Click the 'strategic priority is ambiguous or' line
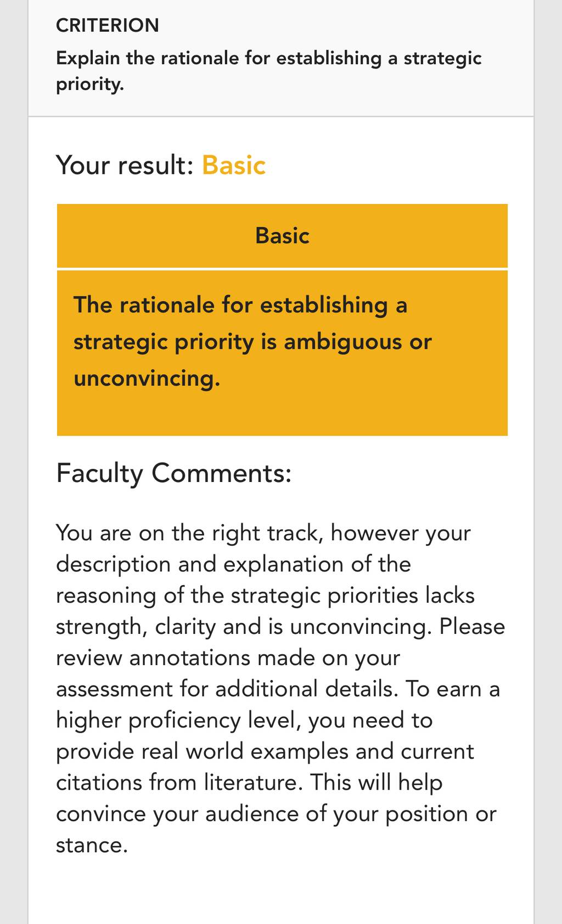 point(253,342)
